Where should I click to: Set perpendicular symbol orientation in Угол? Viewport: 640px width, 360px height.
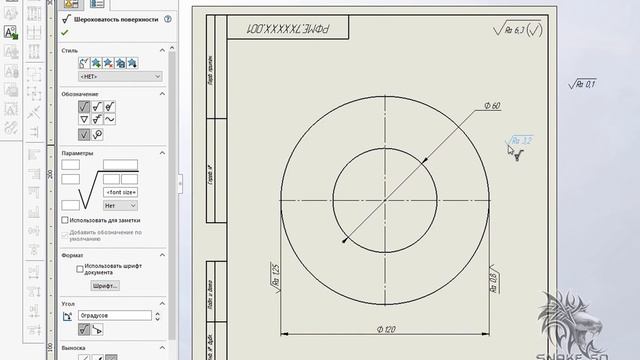point(97,329)
